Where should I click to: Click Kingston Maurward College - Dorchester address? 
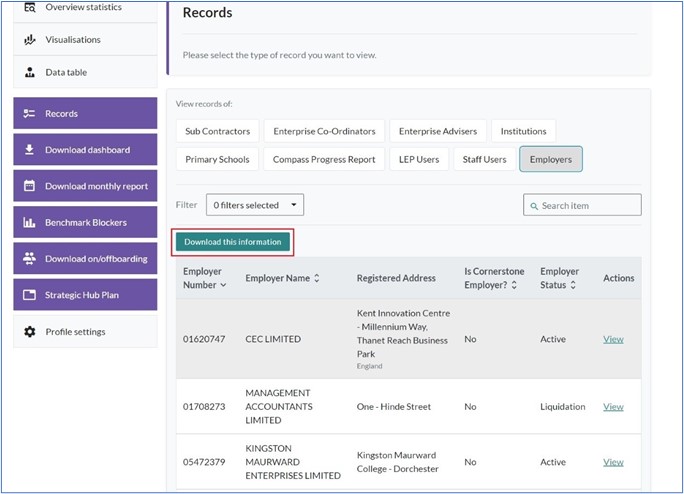pos(397,462)
